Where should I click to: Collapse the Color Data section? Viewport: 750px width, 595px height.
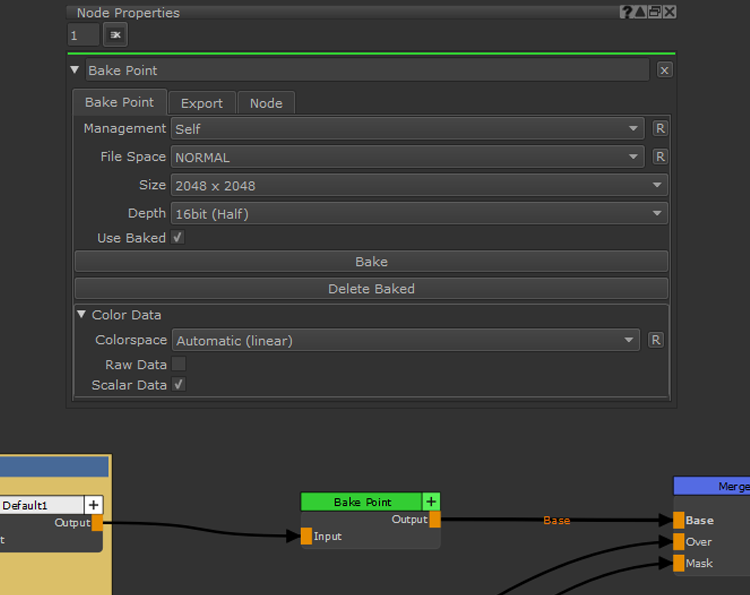click(82, 315)
